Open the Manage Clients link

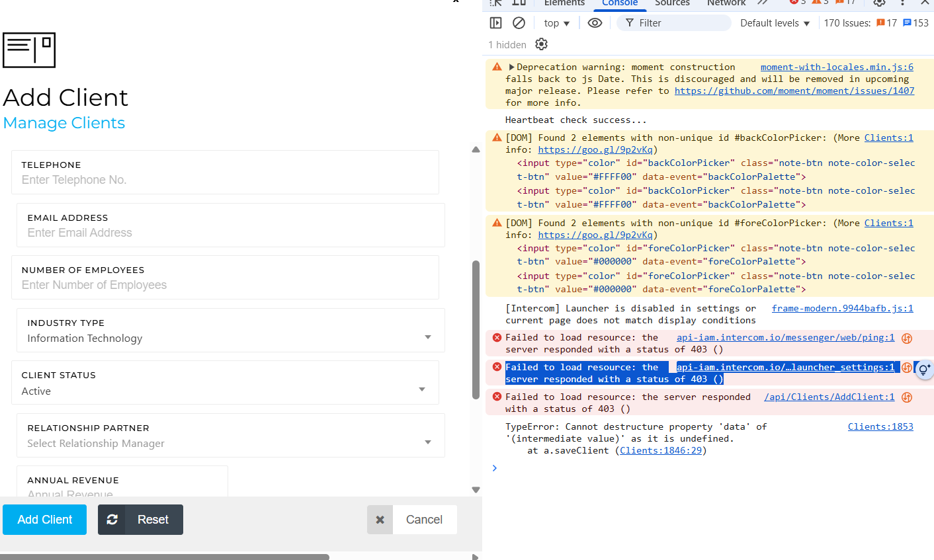click(x=64, y=123)
